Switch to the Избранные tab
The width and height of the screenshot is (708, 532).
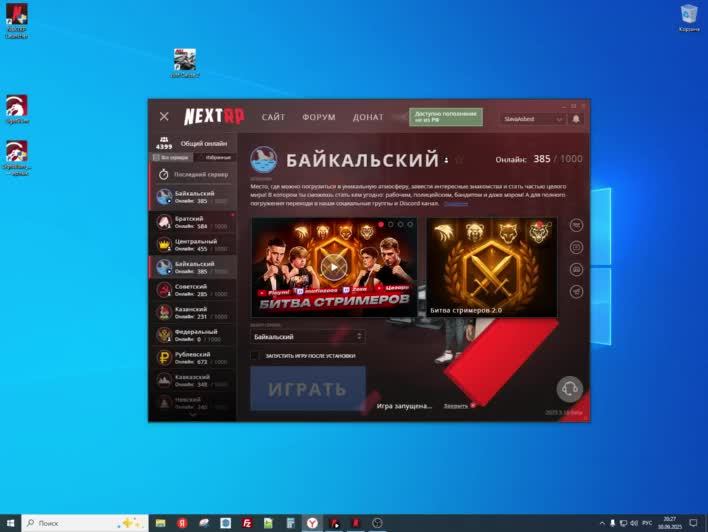pyautogui.click(x=215, y=158)
